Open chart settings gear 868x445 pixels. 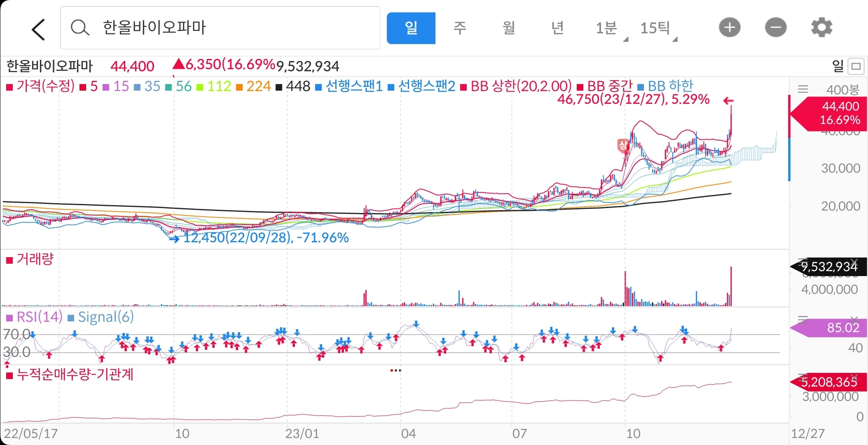[x=822, y=28]
